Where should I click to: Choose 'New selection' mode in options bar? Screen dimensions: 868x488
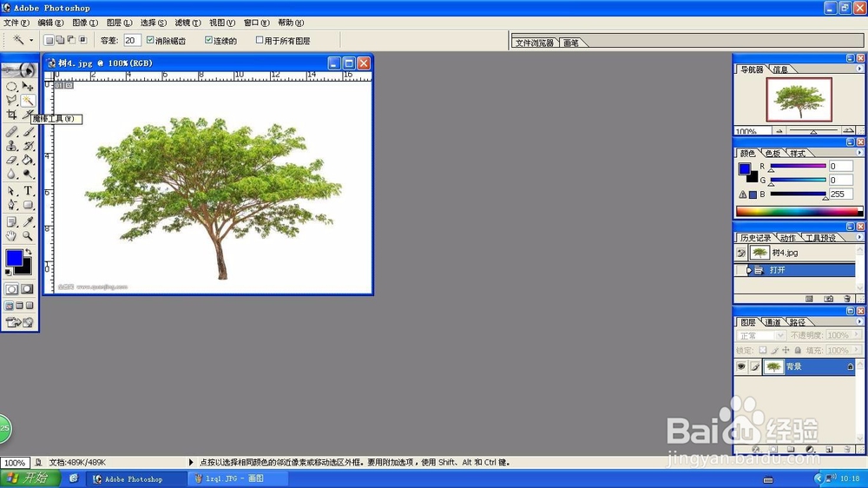(49, 40)
